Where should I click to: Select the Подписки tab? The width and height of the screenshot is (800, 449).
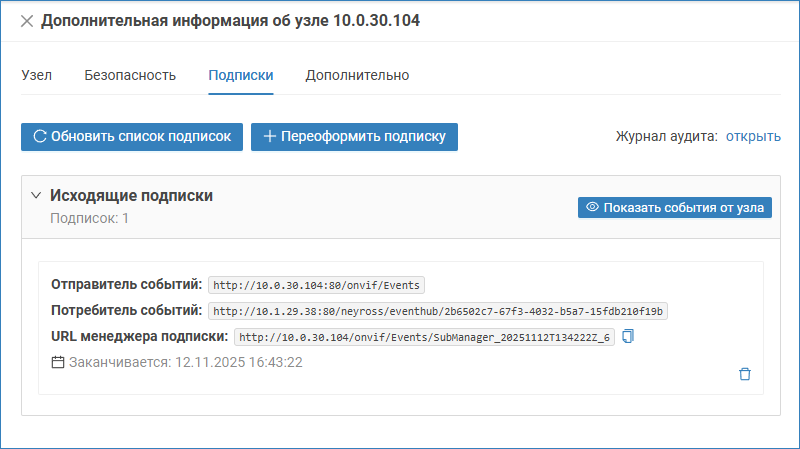240,75
